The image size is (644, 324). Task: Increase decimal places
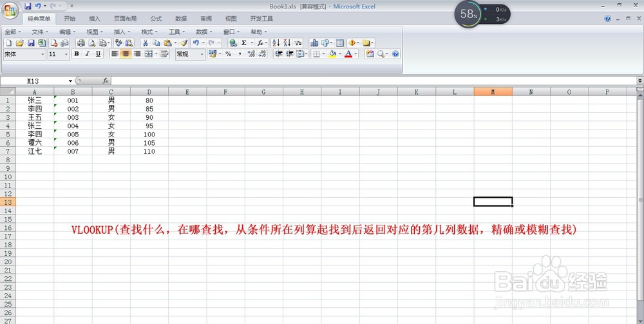tap(251, 54)
